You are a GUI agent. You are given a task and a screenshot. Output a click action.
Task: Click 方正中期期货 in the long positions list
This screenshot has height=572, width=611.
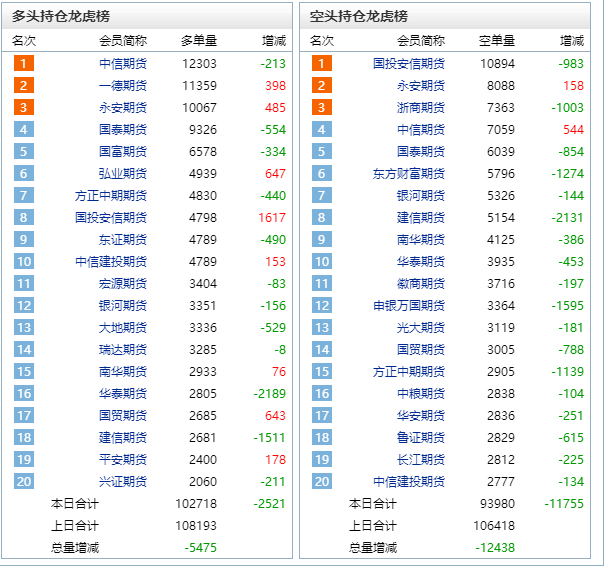pyautogui.click(x=111, y=196)
